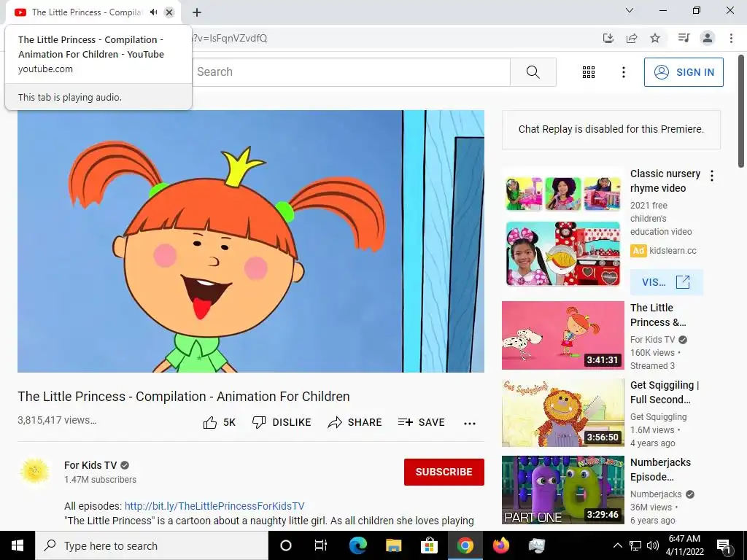
Task: Close the Little Princess browser tab
Action: [x=169, y=12]
